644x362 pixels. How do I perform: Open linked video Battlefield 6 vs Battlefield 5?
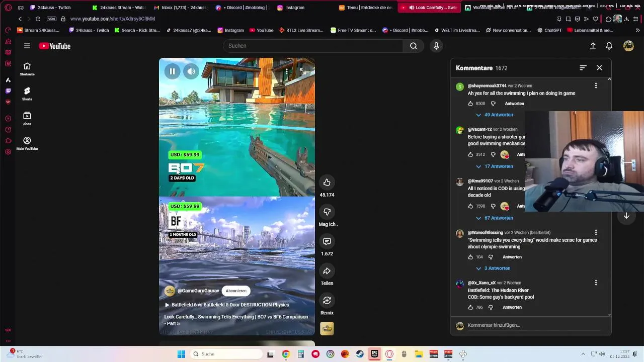(227, 305)
